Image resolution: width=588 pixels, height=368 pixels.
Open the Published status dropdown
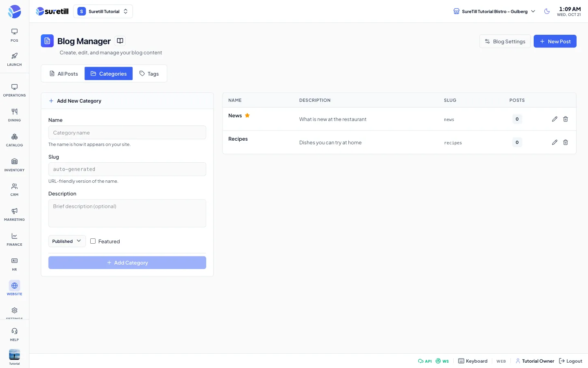click(x=67, y=241)
